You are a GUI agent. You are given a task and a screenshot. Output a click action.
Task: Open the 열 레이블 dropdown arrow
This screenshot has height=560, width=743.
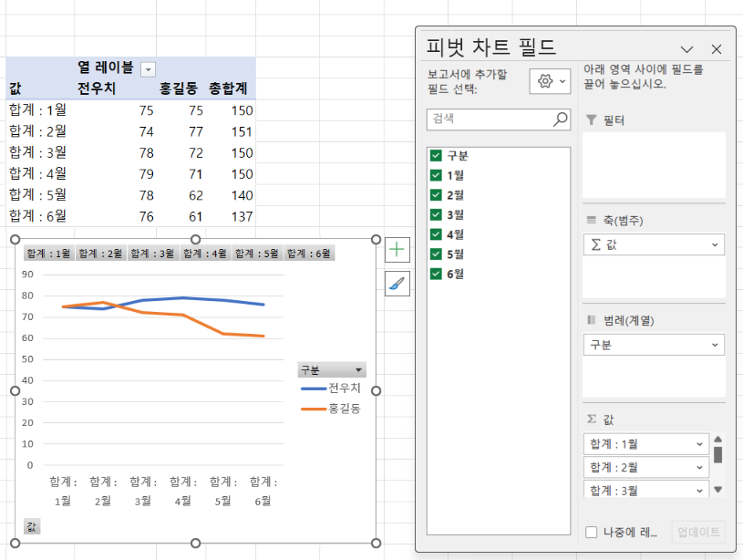(x=150, y=67)
